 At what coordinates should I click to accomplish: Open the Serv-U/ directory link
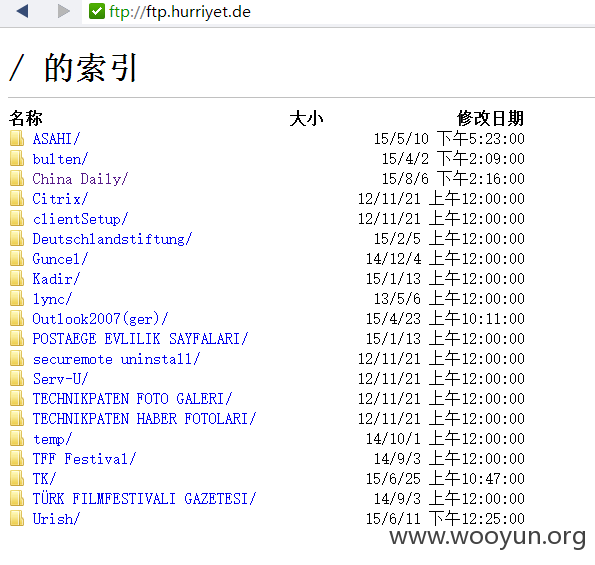pos(60,379)
